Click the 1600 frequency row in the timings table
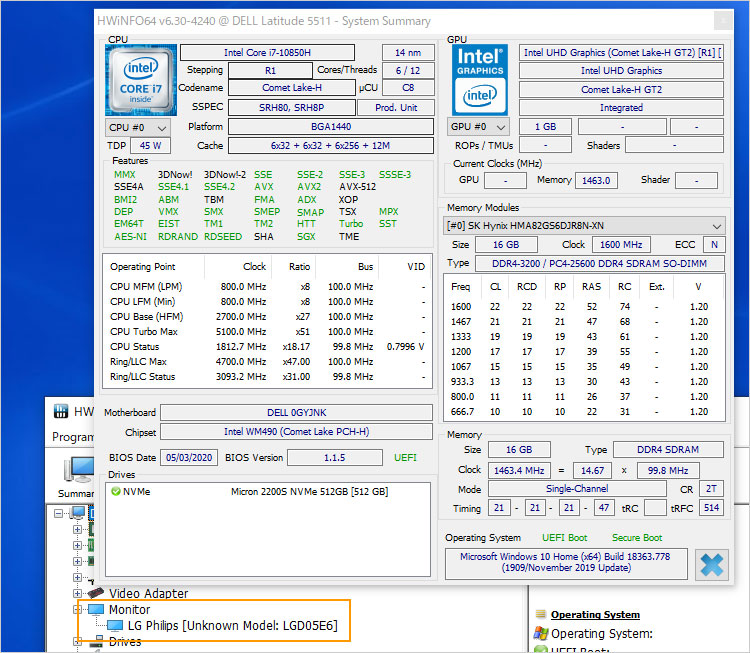Viewport: 750px width, 653px height. (x=584, y=307)
